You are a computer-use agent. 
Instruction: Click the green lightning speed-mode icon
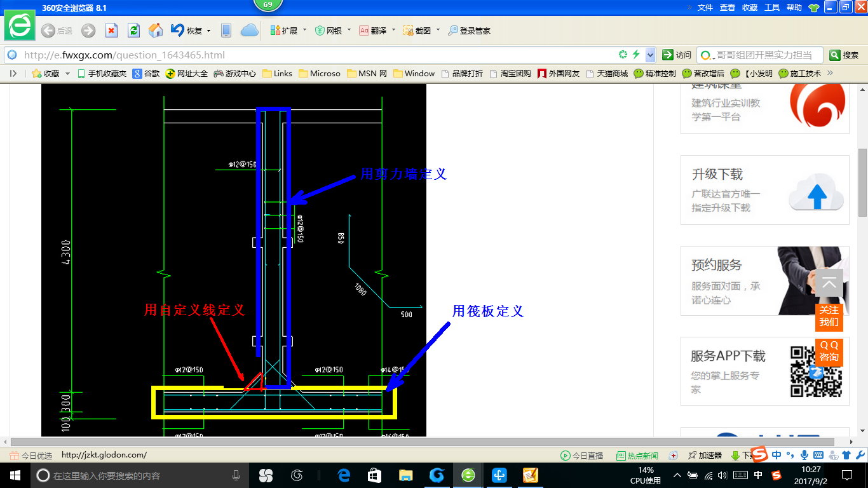[x=636, y=55]
